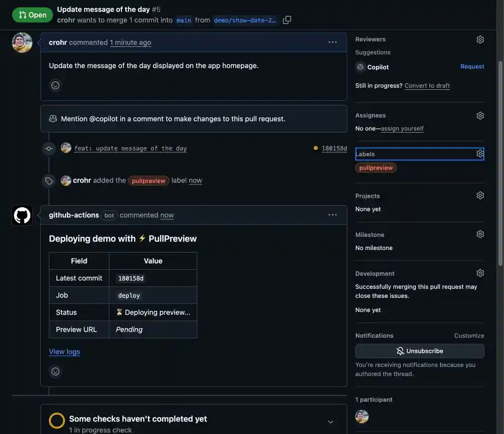Open Milestone settings gear
Viewport: 504px width, 434px height.
coord(480,234)
